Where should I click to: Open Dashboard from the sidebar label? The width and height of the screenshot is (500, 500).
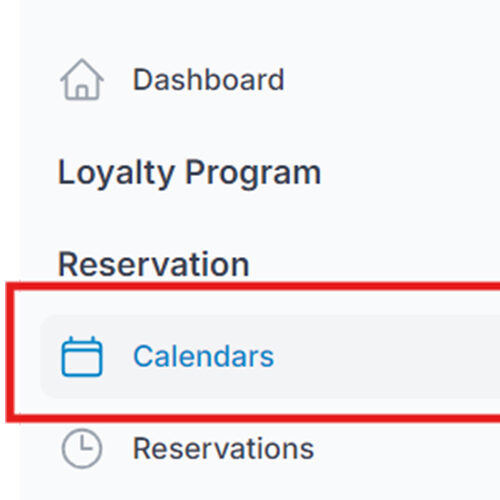[208, 80]
